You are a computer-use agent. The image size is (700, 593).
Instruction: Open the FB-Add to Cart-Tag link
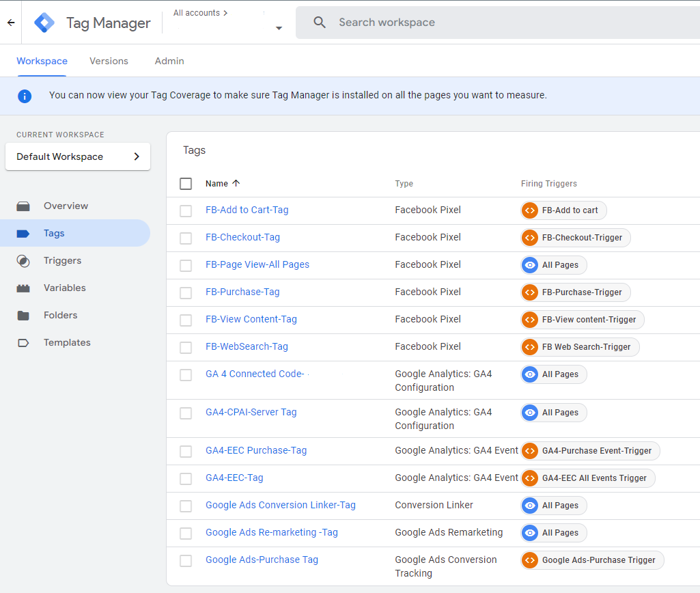(x=247, y=210)
